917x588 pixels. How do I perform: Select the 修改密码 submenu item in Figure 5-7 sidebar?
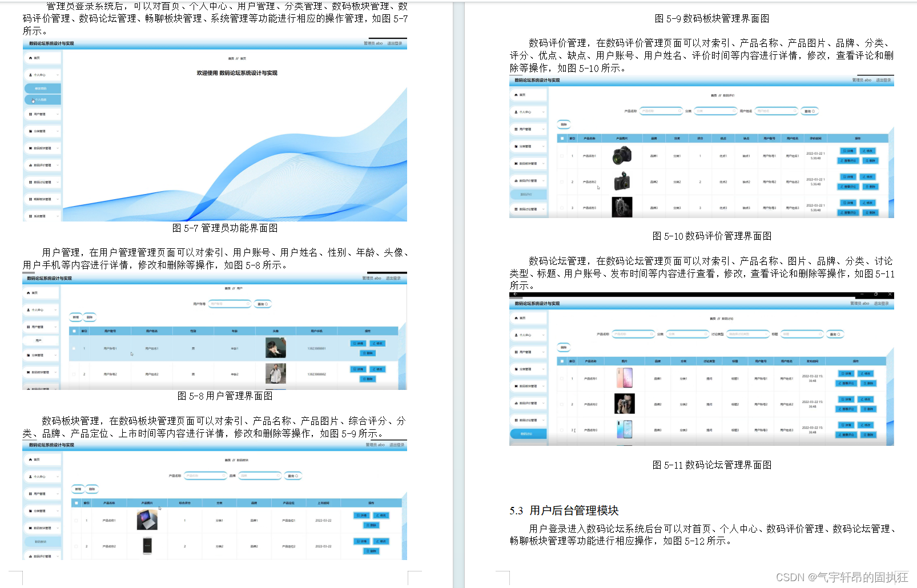click(x=42, y=88)
